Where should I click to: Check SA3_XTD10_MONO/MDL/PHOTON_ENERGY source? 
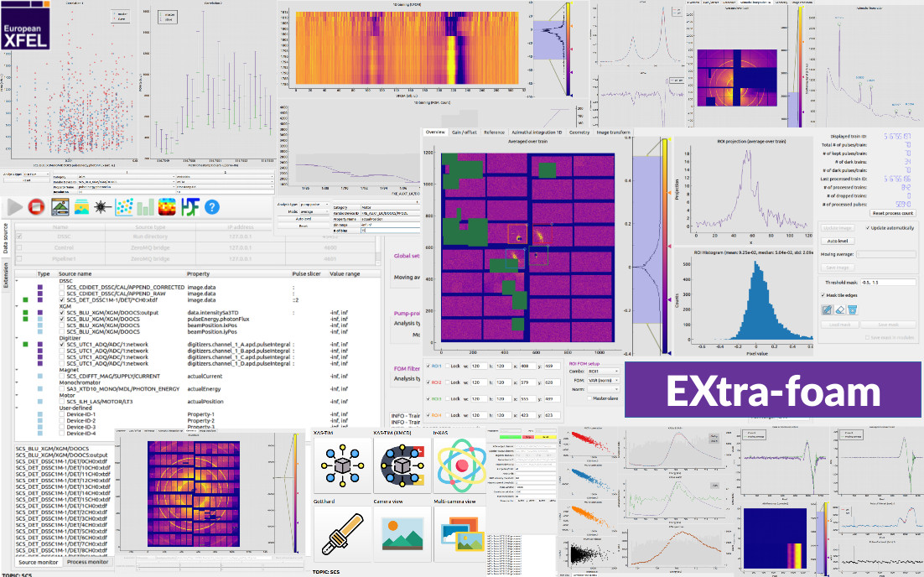tap(62, 389)
